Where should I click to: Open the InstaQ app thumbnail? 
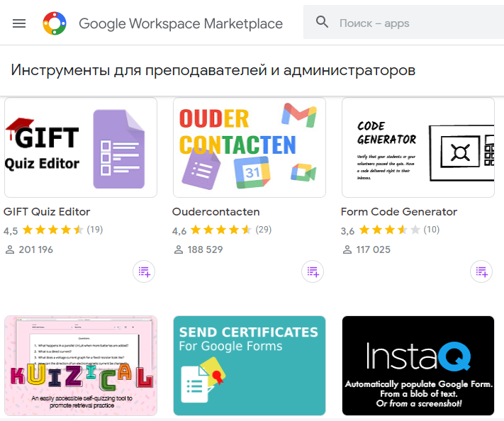(418, 366)
